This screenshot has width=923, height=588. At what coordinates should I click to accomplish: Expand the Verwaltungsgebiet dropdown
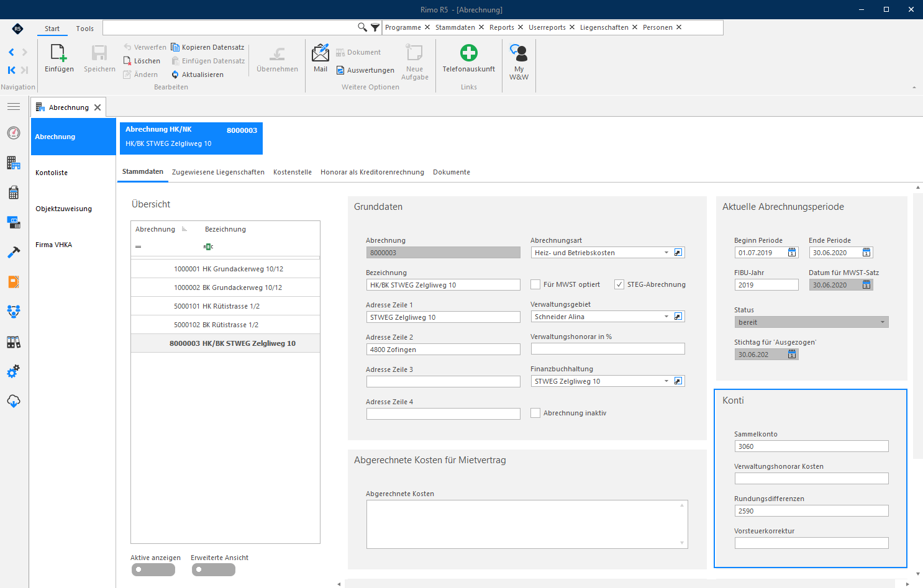[666, 317]
